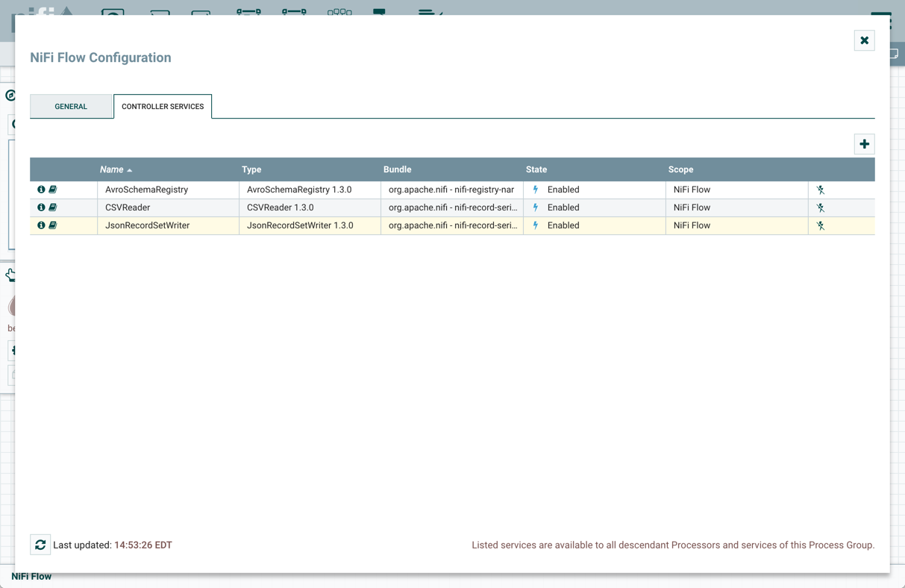Viewport: 905px width, 588px height.
Task: Switch to the GENERAL tab
Action: tap(71, 106)
